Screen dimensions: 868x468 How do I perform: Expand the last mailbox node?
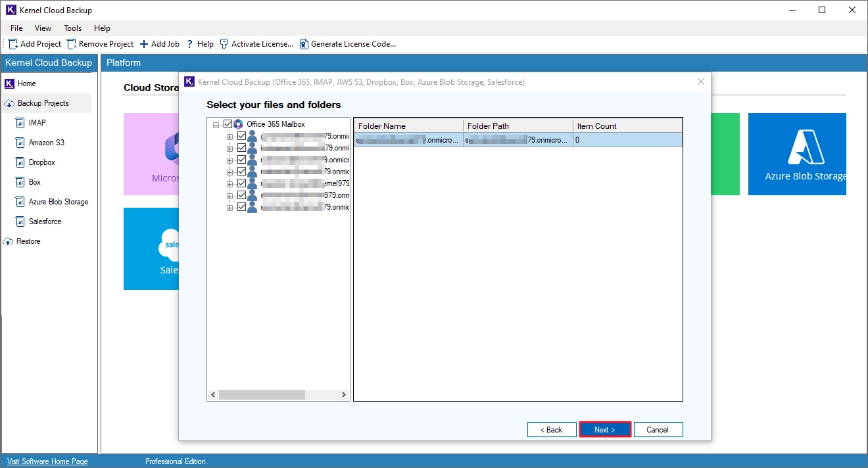click(x=230, y=208)
